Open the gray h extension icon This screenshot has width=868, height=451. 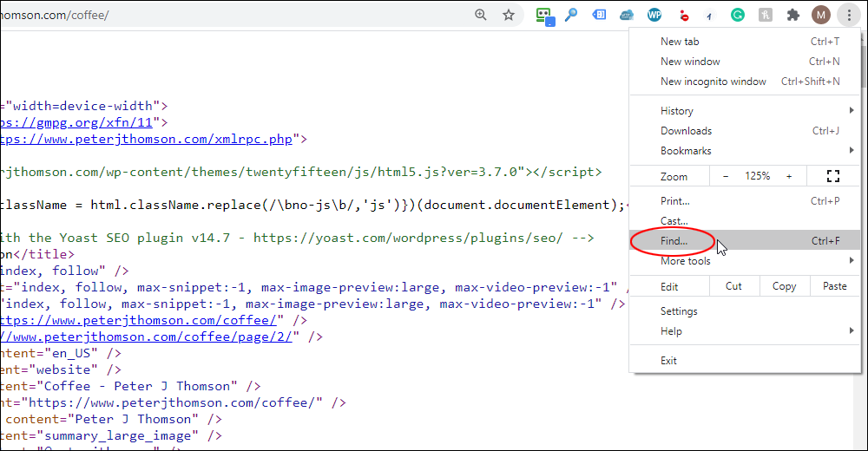tap(765, 15)
